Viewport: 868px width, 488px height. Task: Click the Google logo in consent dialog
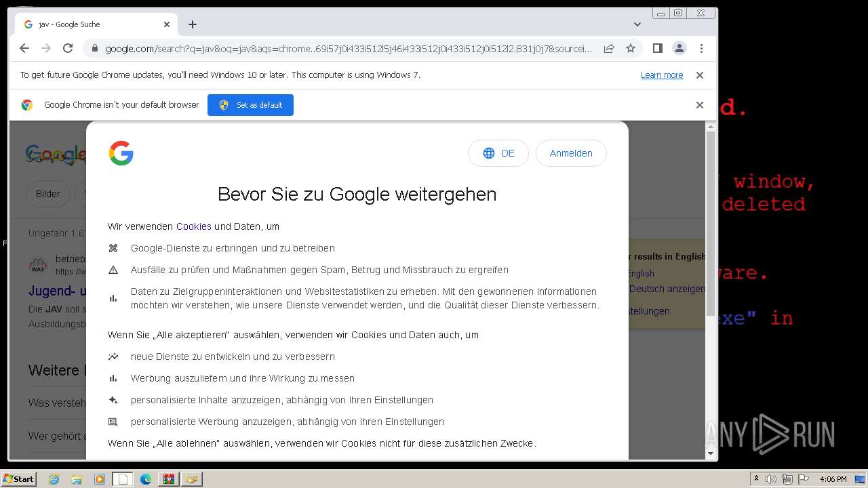[x=121, y=153]
